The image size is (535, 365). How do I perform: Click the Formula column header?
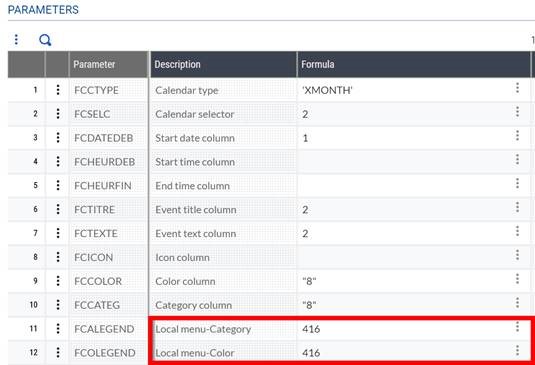414,64
